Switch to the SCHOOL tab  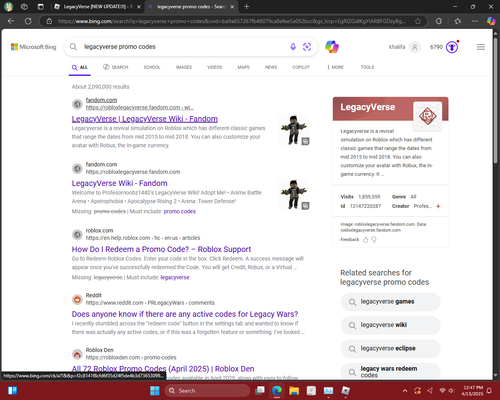(152, 67)
